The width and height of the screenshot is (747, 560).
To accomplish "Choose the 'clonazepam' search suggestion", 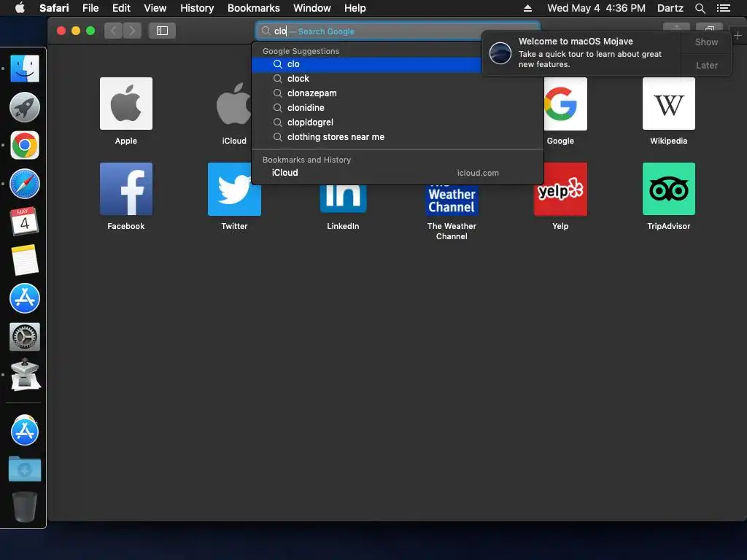I will (x=398, y=93).
